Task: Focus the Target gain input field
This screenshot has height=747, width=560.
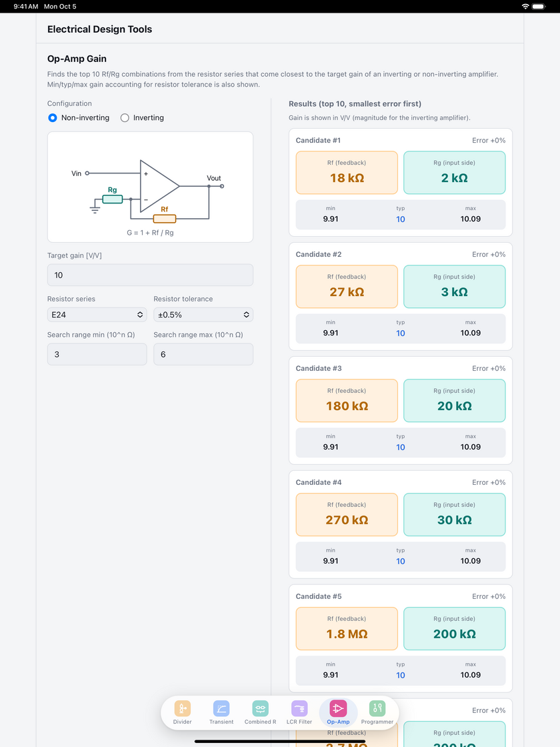Action: point(150,275)
